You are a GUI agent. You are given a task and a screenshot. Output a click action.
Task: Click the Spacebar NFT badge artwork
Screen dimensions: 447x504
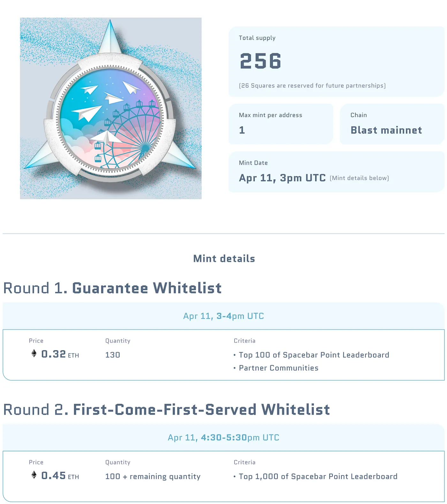(x=111, y=108)
